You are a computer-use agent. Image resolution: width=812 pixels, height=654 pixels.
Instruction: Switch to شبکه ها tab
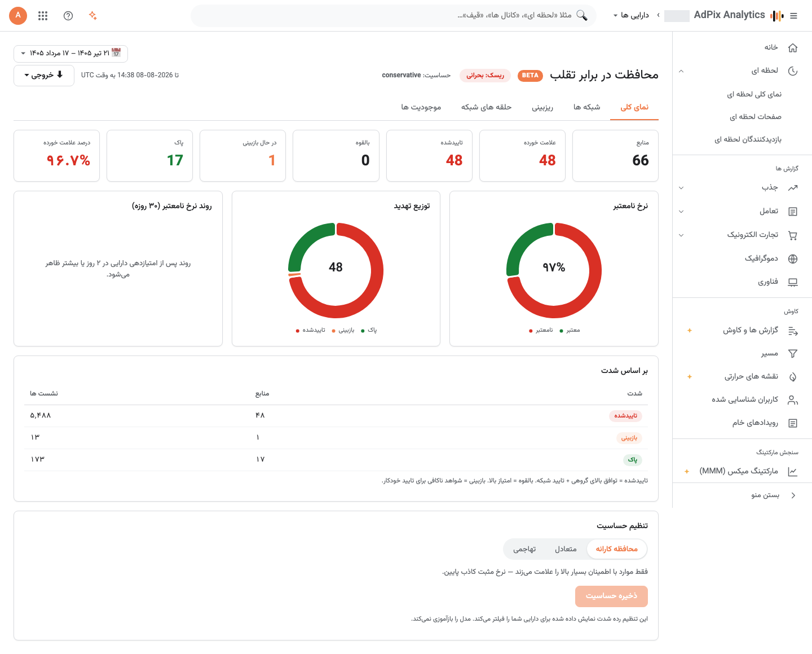coord(587,107)
